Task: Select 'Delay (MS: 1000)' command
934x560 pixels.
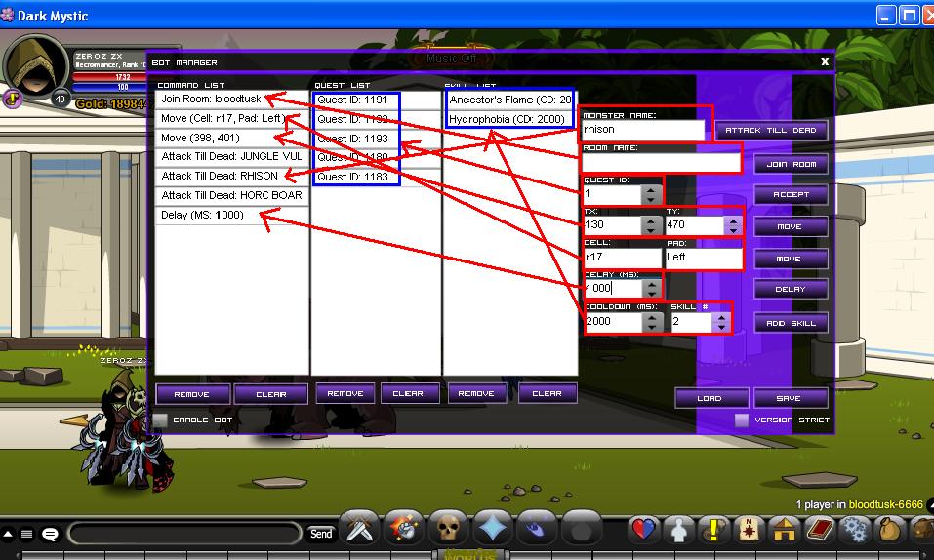Action: pyautogui.click(x=231, y=215)
